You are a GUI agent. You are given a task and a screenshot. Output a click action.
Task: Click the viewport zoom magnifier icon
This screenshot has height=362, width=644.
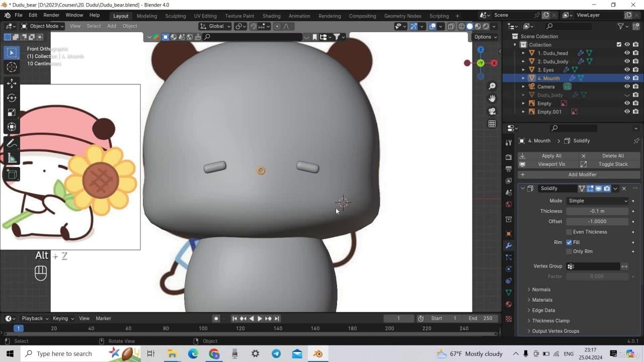pyautogui.click(x=492, y=86)
